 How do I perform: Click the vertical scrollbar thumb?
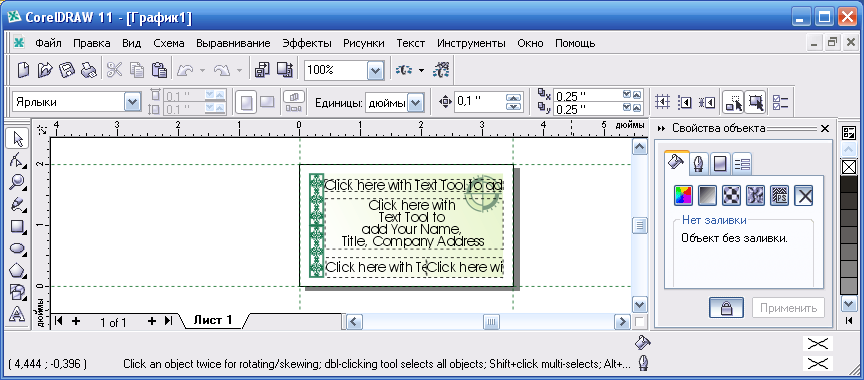[x=640, y=225]
